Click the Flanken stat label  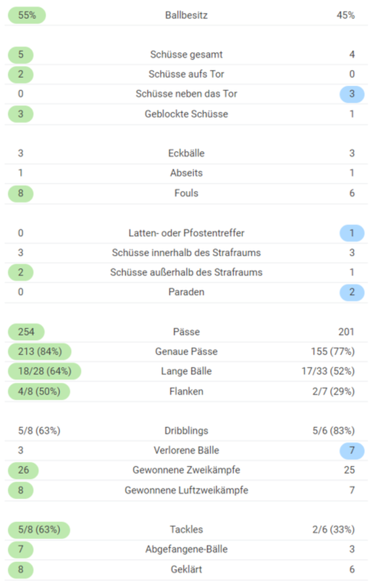click(187, 392)
